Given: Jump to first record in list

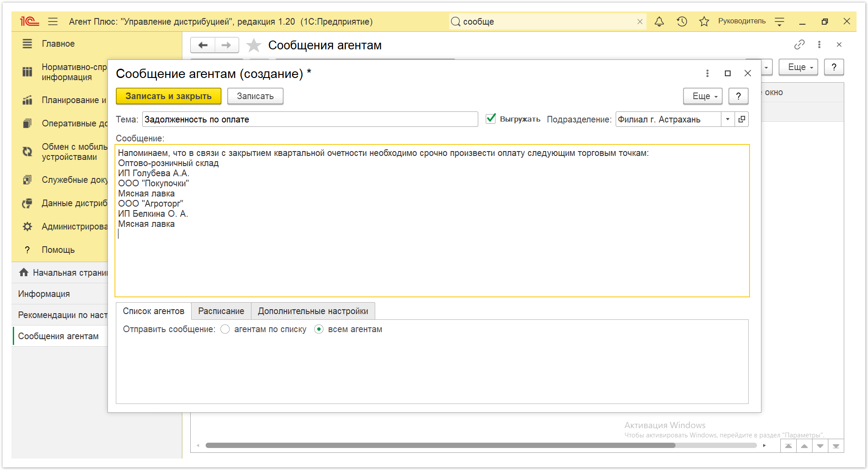Looking at the screenshot, I should (788, 446).
